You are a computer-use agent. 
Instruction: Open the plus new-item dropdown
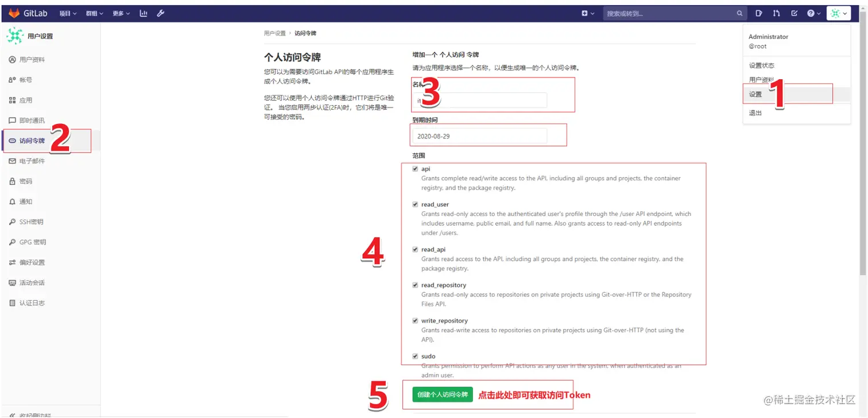pos(588,13)
